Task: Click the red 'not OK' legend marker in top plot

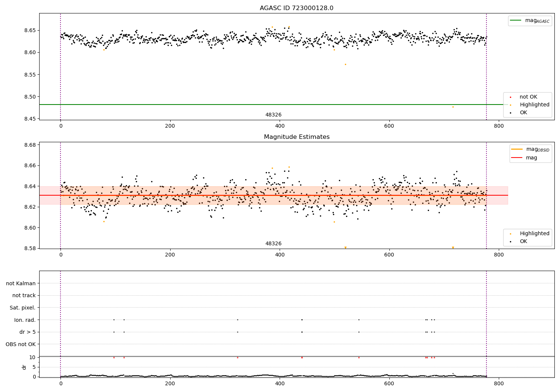Action: (510, 97)
